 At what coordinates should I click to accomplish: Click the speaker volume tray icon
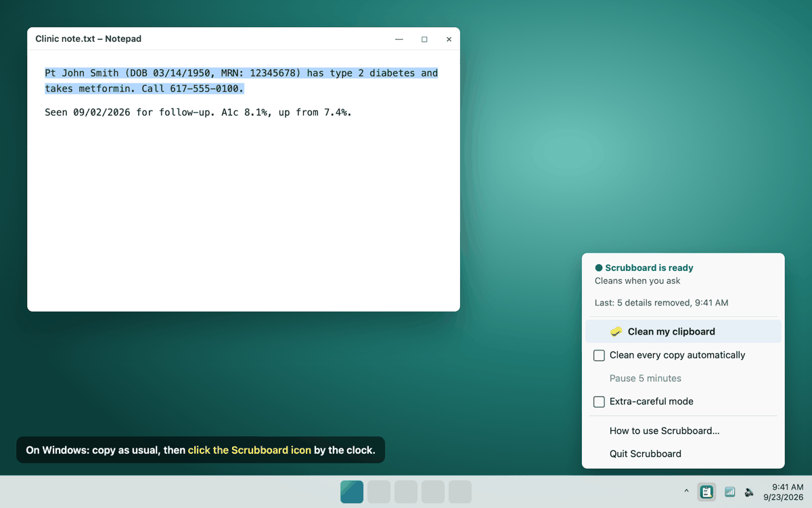click(x=749, y=492)
